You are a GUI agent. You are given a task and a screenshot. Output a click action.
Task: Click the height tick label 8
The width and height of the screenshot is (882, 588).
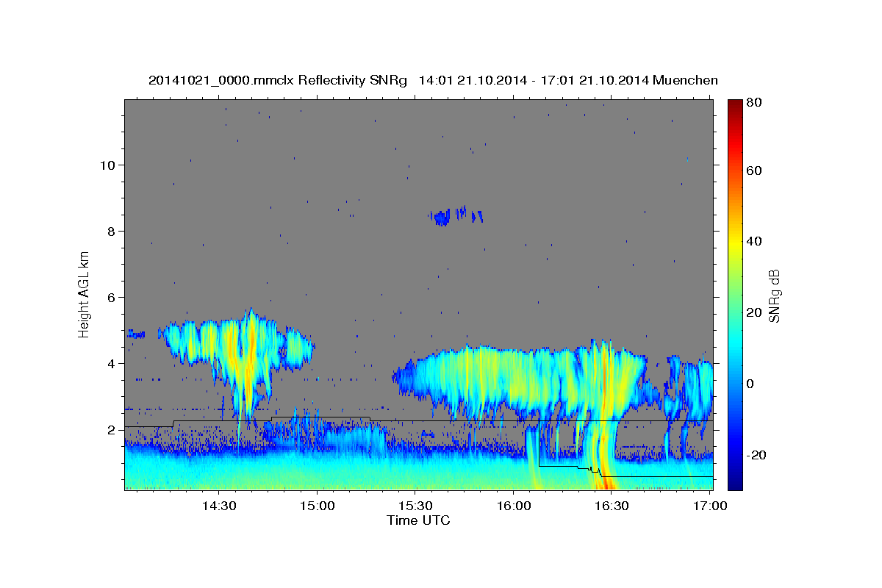point(111,231)
